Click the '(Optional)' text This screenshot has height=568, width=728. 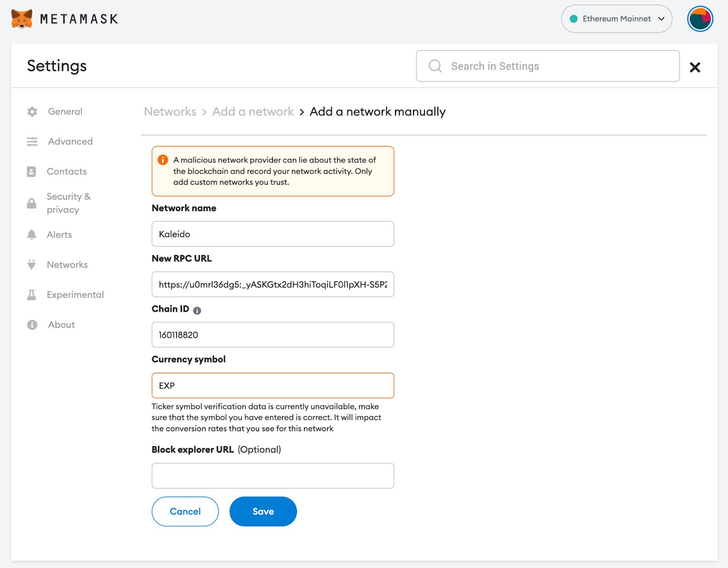tap(259, 450)
